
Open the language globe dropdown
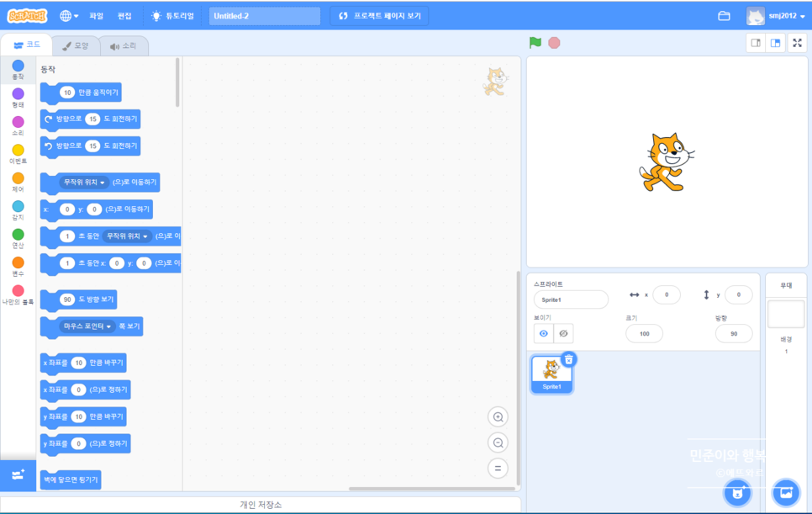tap(69, 16)
